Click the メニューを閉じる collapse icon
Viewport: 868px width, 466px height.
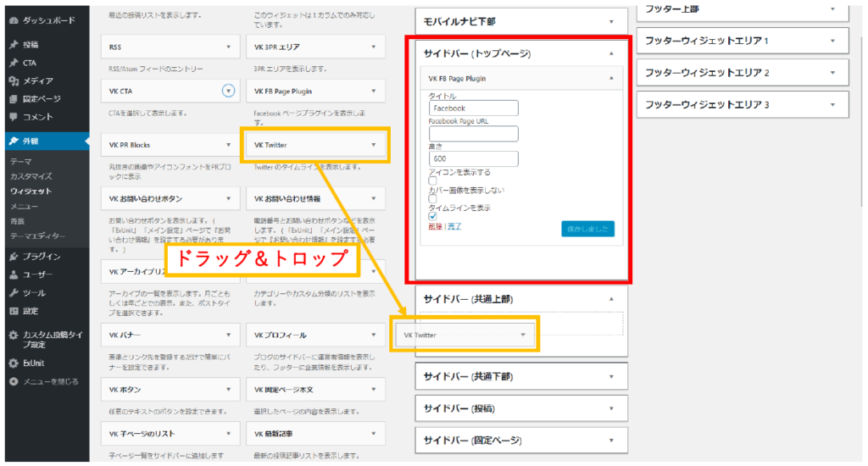click(x=14, y=381)
